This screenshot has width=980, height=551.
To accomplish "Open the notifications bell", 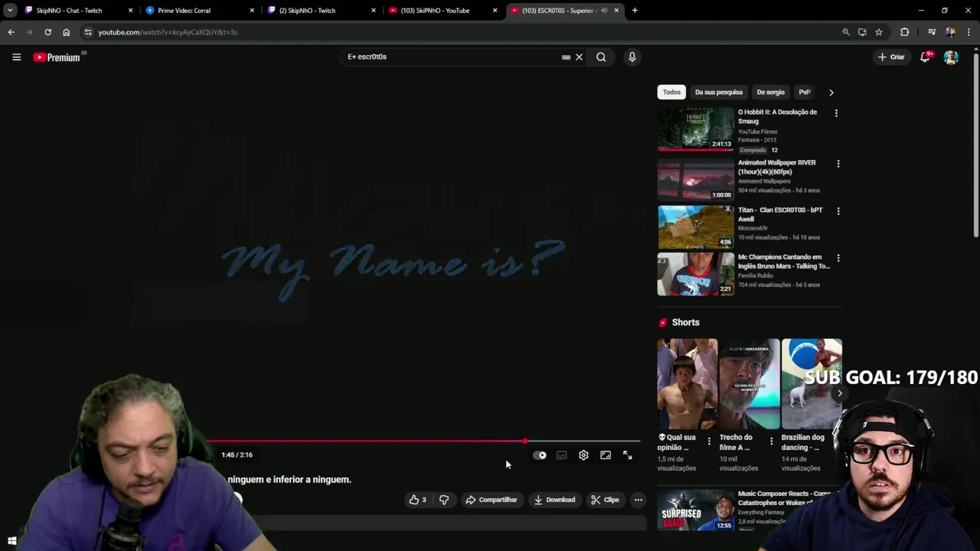I will [925, 57].
